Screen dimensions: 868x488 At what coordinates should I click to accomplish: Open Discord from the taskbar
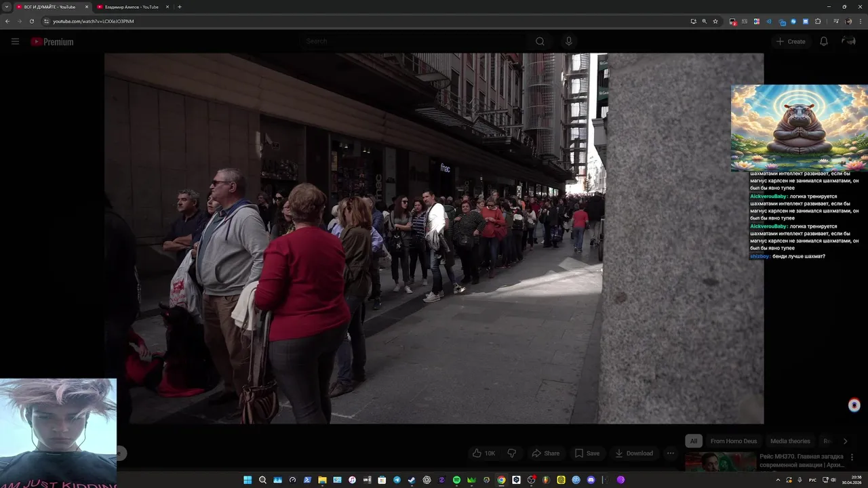[x=591, y=480]
